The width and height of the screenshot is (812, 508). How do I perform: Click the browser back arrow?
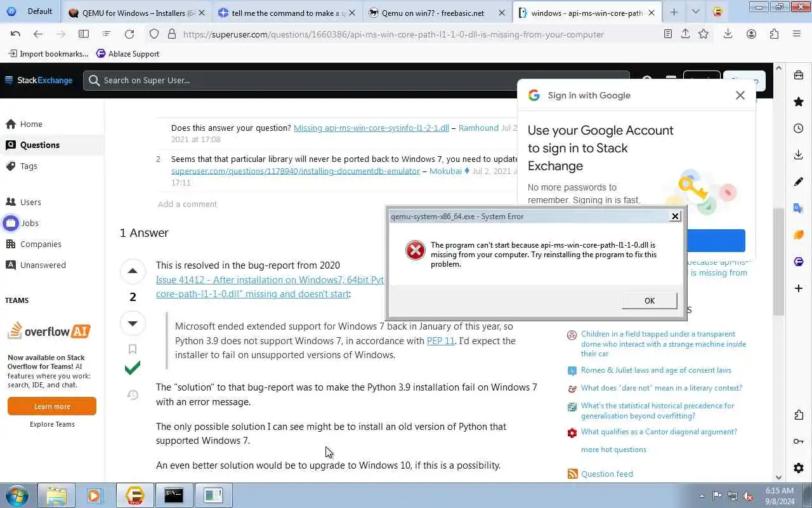[x=38, y=34]
